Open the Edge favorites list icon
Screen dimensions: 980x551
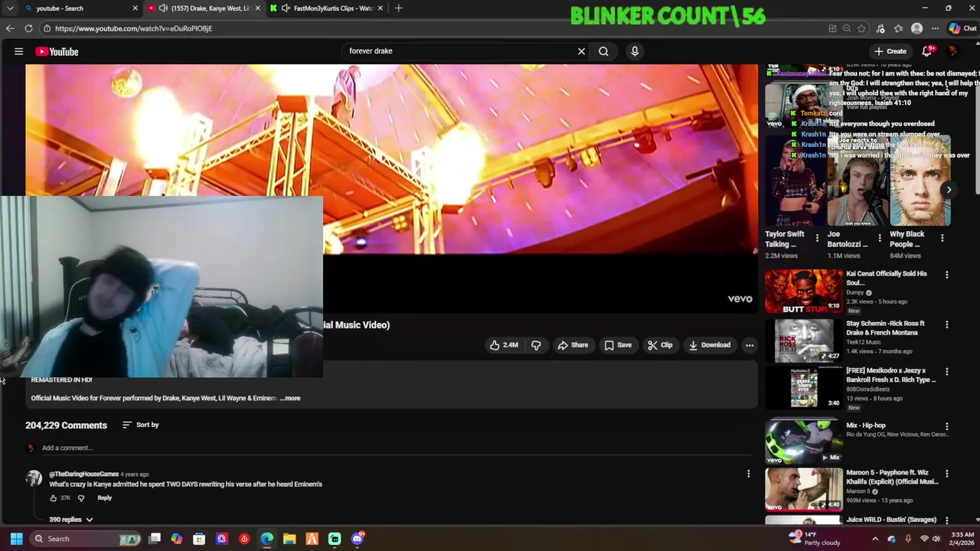(898, 28)
